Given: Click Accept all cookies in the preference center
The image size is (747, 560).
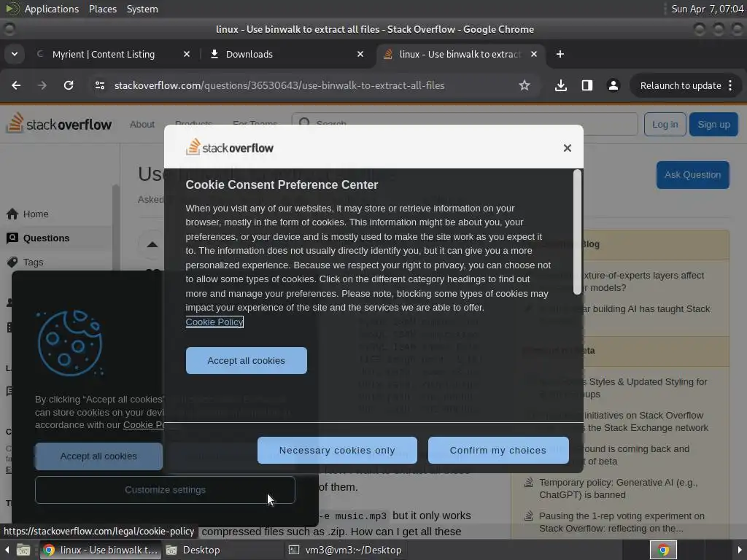Looking at the screenshot, I should point(247,360).
